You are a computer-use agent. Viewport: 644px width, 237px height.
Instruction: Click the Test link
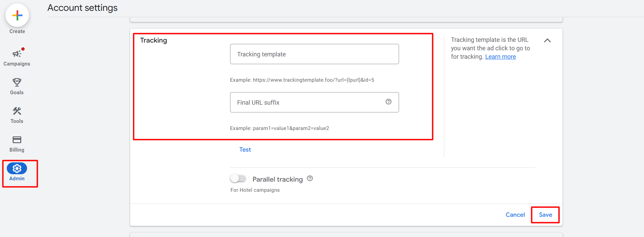(x=245, y=150)
